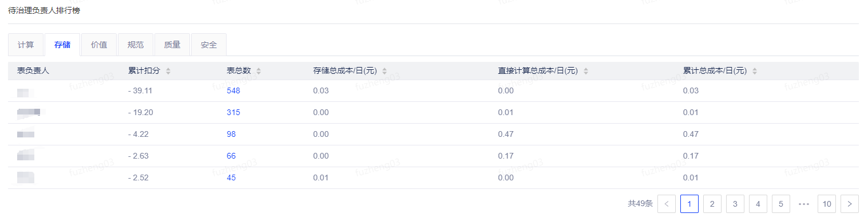The height and width of the screenshot is (217, 868).
Task: Open the 规范 tab
Action: (x=136, y=45)
